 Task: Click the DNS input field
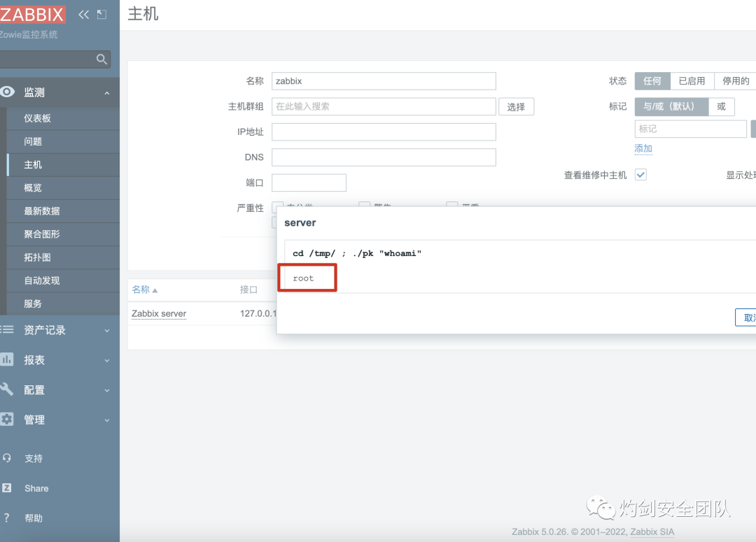click(384, 157)
